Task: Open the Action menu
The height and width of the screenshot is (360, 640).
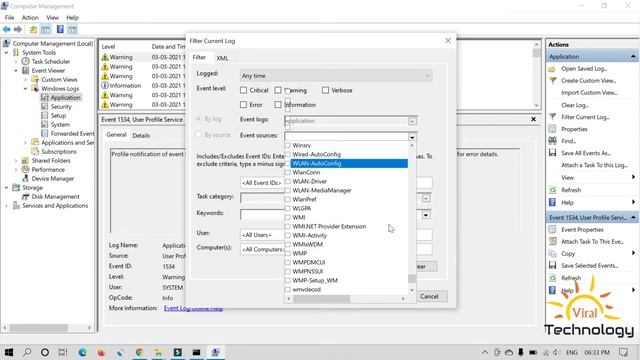Action: pos(30,18)
